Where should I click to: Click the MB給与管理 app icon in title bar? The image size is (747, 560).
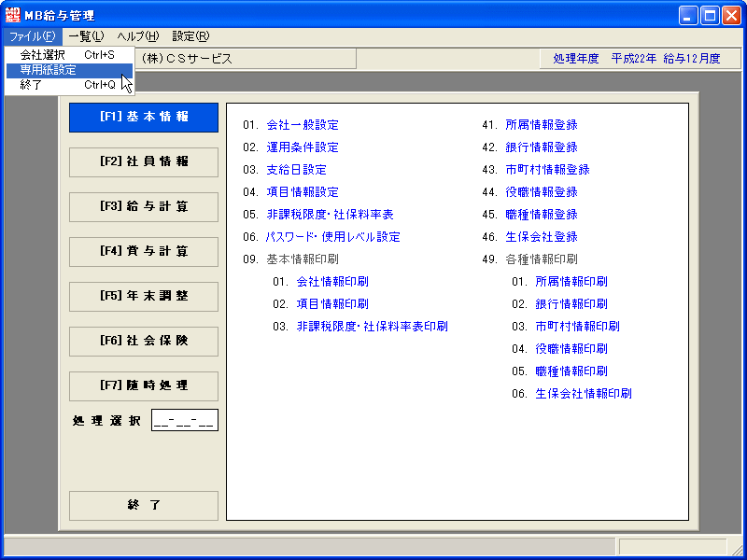coord(13,15)
